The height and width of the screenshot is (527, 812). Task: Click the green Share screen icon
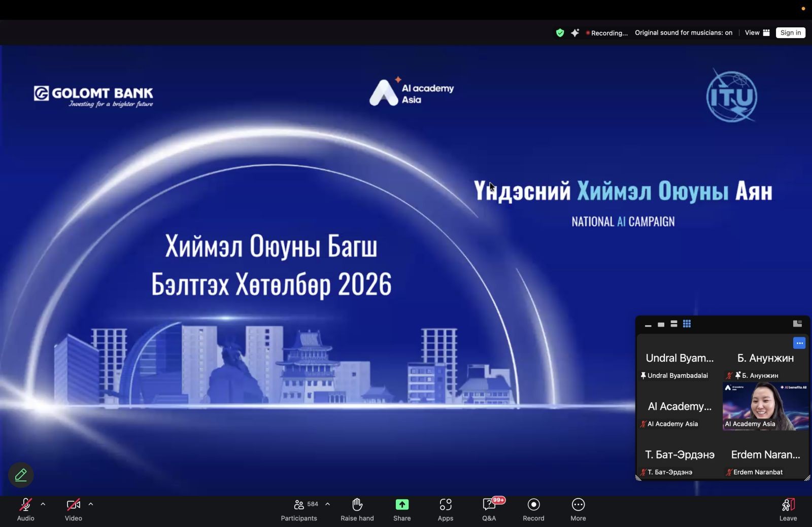(x=402, y=505)
